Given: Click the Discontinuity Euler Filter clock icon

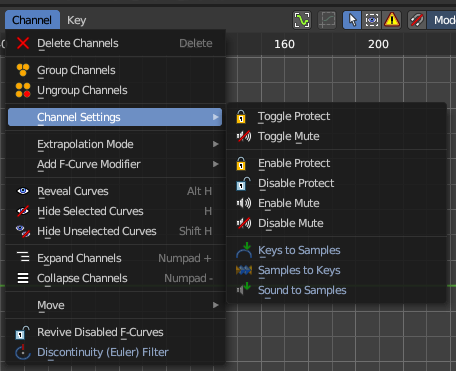Looking at the screenshot, I should (23, 352).
